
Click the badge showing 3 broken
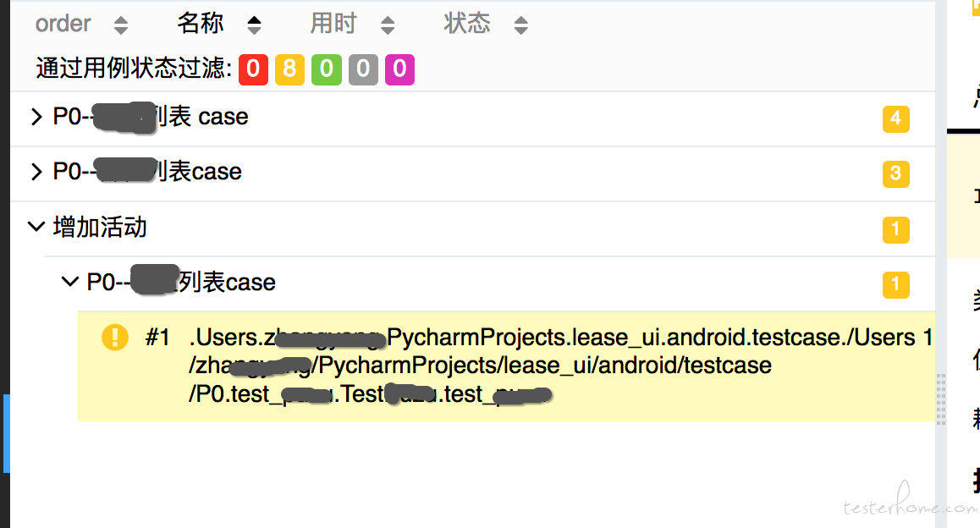[895, 173]
